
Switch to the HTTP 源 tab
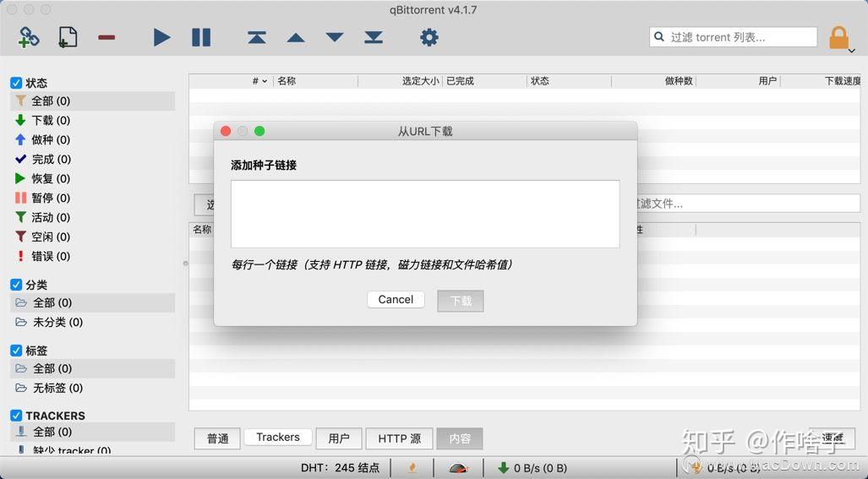(399, 439)
